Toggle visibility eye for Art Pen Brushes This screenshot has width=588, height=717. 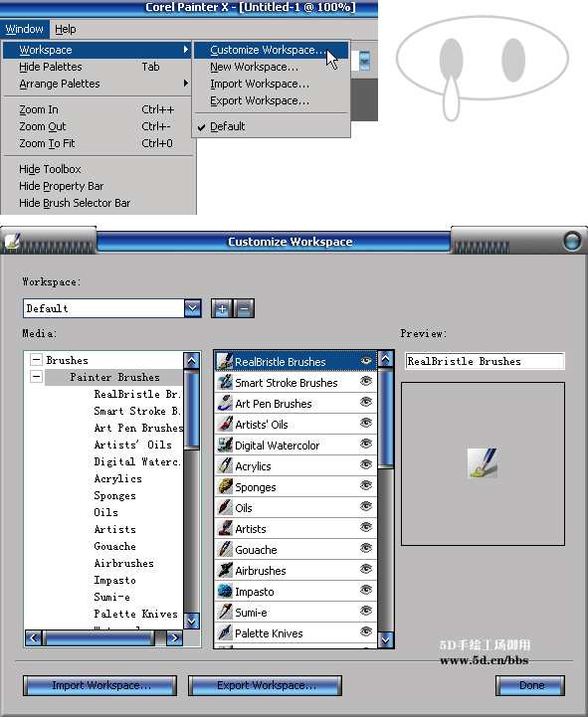click(x=365, y=402)
